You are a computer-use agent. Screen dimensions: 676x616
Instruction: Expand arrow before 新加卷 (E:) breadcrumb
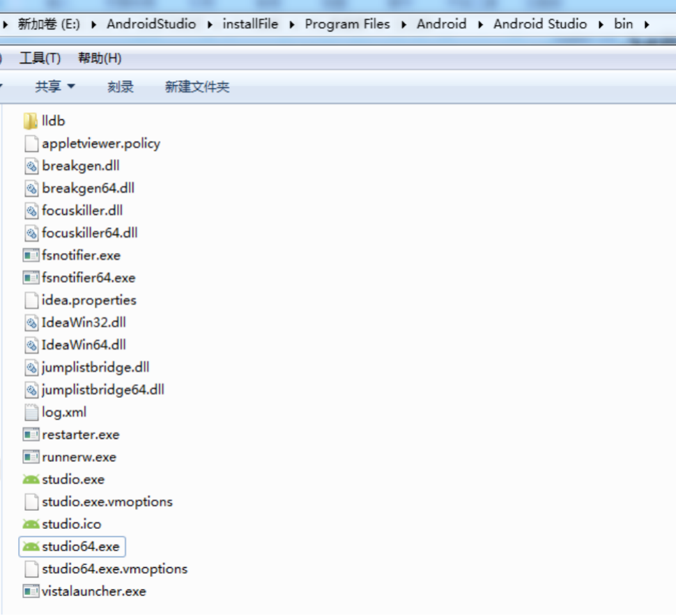click(5, 24)
